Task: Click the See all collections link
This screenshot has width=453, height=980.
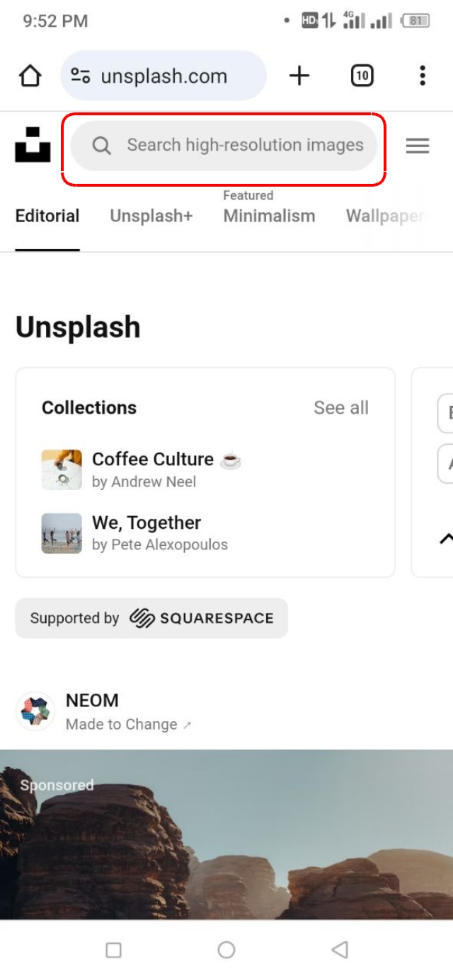Action: click(341, 407)
